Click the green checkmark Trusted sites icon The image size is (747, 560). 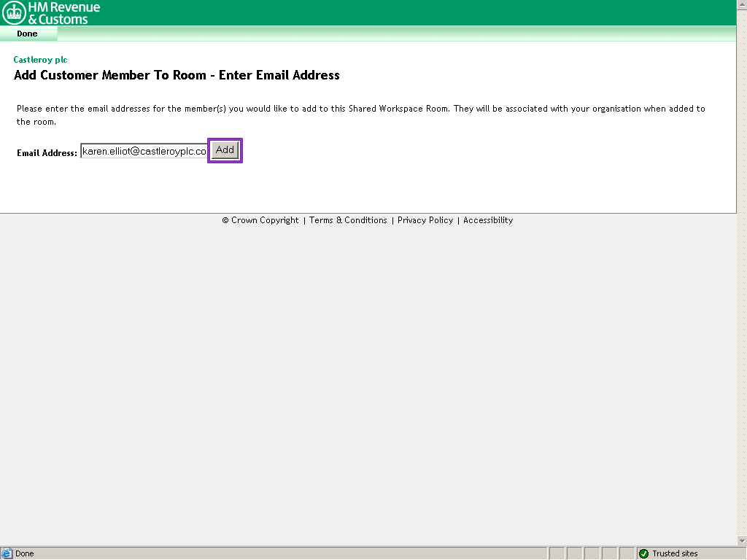(x=643, y=553)
